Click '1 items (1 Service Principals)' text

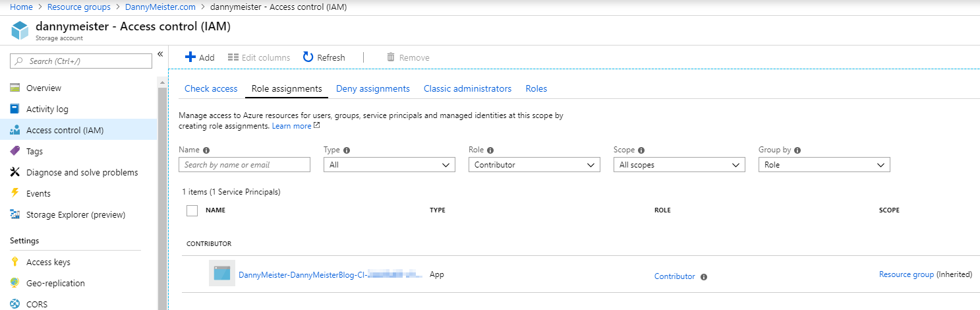(231, 193)
